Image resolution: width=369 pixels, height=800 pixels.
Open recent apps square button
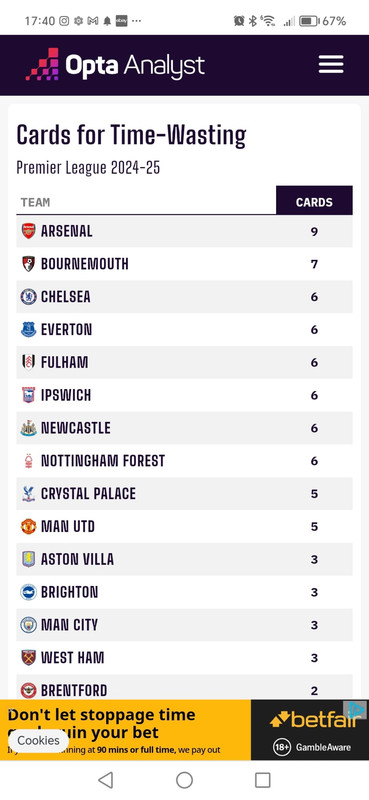point(263,780)
